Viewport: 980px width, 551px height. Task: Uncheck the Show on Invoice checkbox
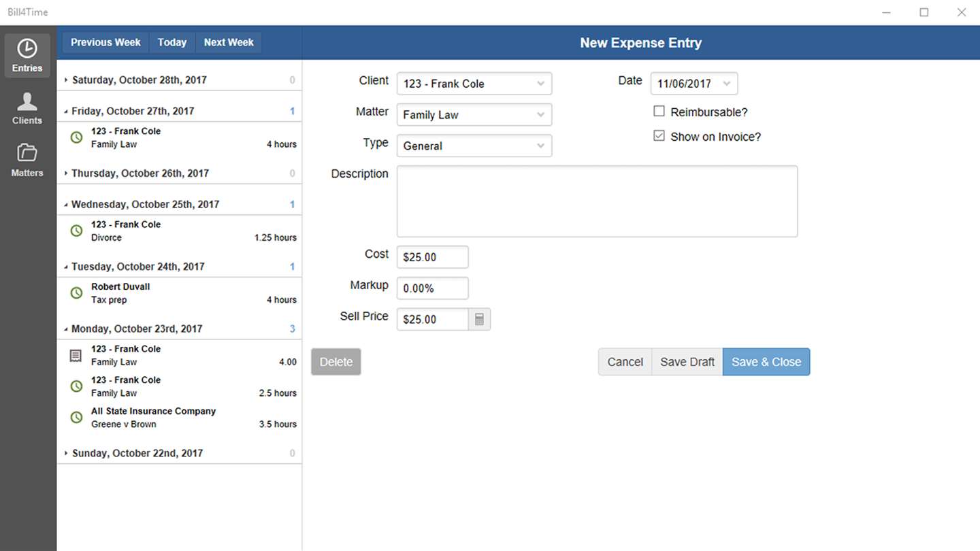click(659, 136)
